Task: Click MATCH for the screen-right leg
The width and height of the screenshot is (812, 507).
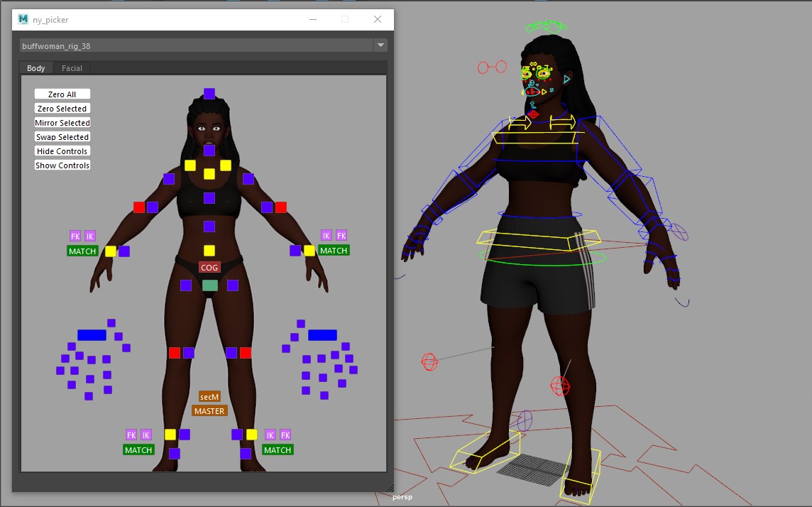Action: click(x=278, y=450)
